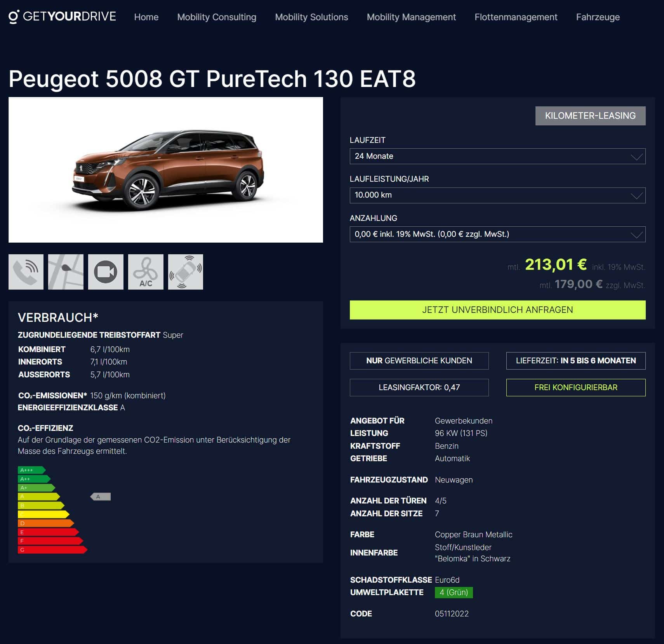Click the Peugeot 5008 GT PureTech heading
The image size is (664, 644).
click(212, 79)
